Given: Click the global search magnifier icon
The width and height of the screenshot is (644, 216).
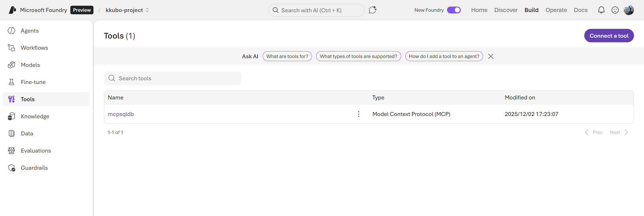Looking at the screenshot, I should 276,10.
